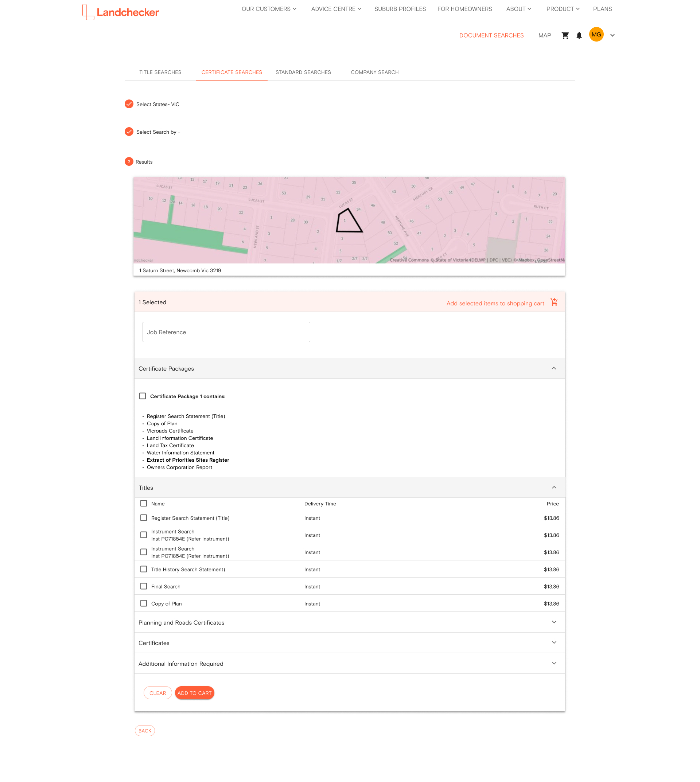
Task: Collapse the Titles section
Action: [554, 488]
